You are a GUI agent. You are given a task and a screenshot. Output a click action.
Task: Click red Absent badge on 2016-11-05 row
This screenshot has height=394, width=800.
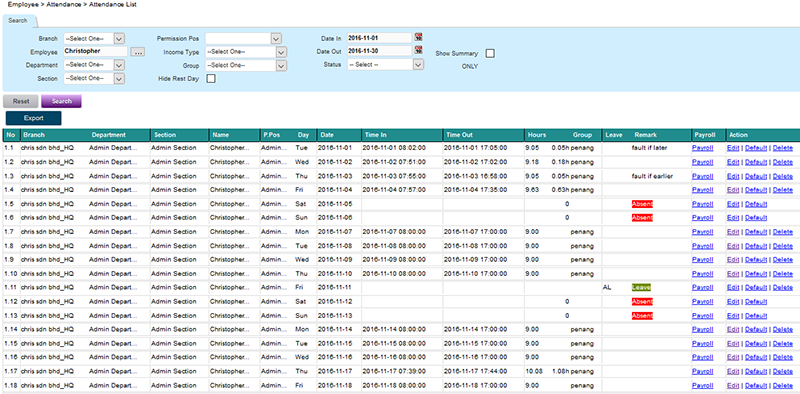(x=642, y=204)
